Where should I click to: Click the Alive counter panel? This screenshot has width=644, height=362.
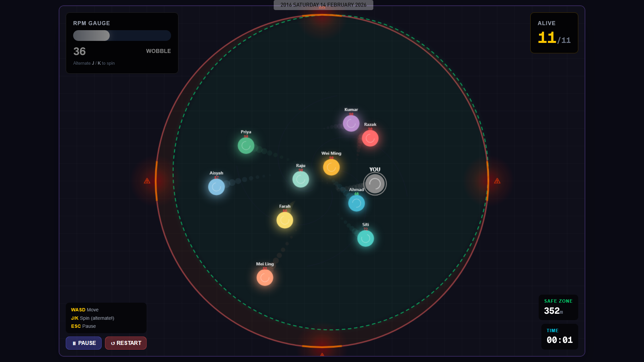[x=554, y=33]
